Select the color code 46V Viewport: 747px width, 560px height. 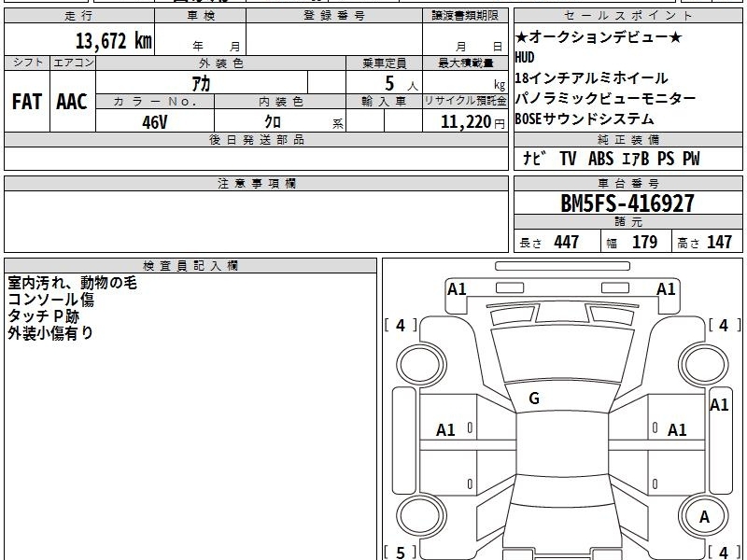click(x=155, y=122)
